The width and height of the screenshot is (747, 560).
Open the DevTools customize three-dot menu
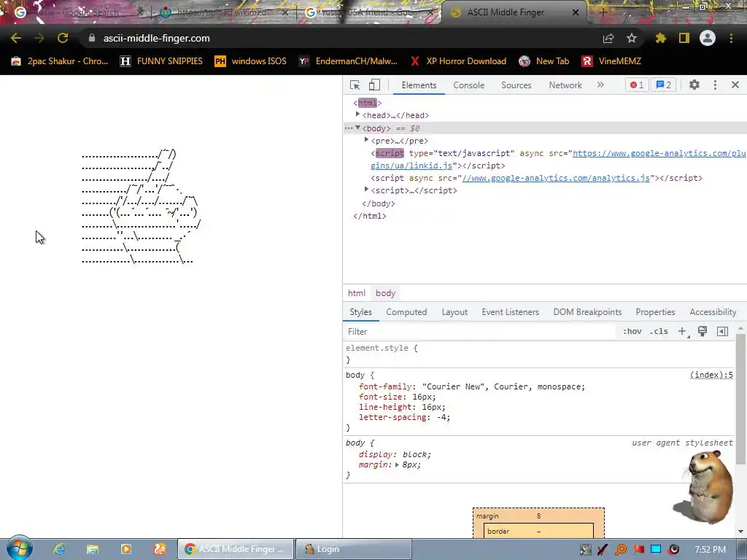point(715,85)
